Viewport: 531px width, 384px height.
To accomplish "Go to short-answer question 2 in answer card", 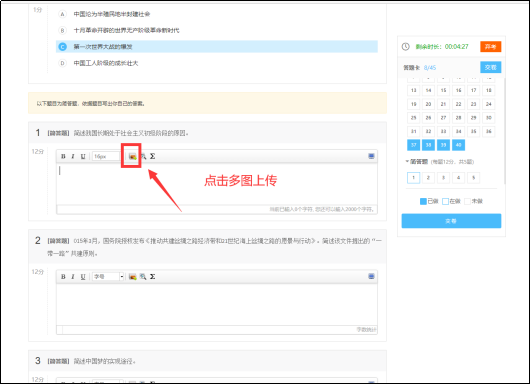I will pos(428,178).
